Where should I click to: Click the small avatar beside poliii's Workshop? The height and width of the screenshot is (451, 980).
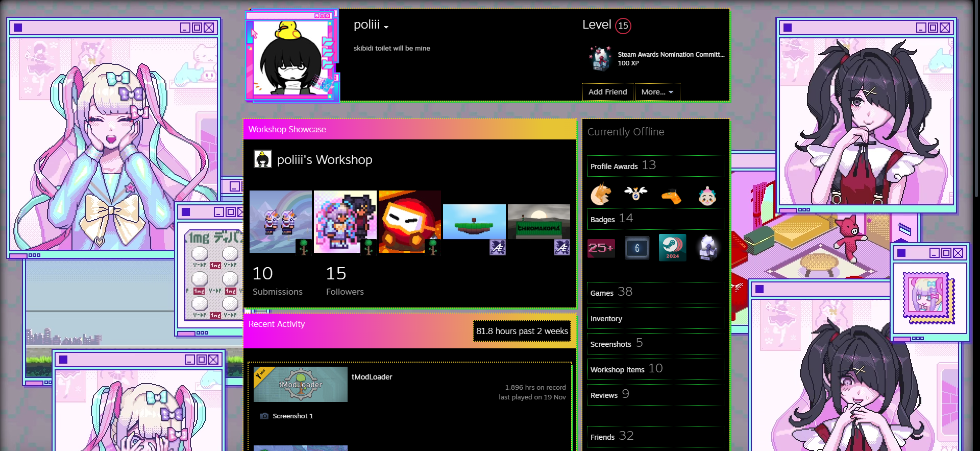coord(262,159)
